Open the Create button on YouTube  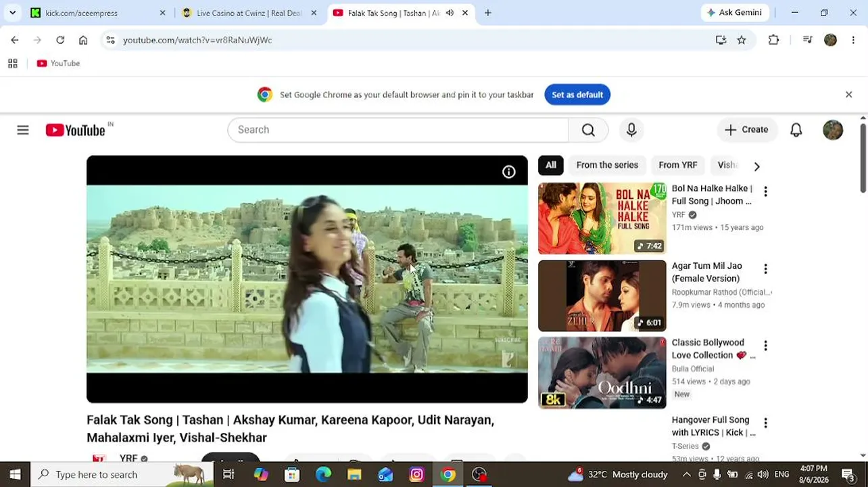pyautogui.click(x=747, y=130)
